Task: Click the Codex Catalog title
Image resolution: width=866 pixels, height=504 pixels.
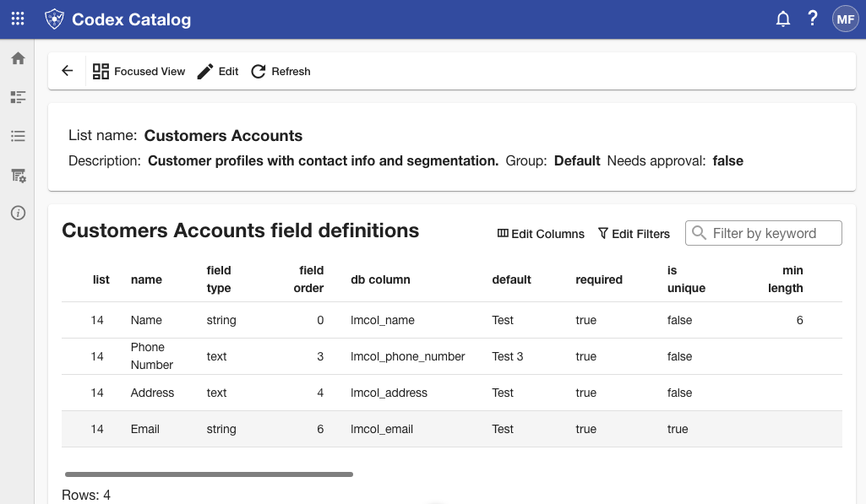Action: pos(132,19)
